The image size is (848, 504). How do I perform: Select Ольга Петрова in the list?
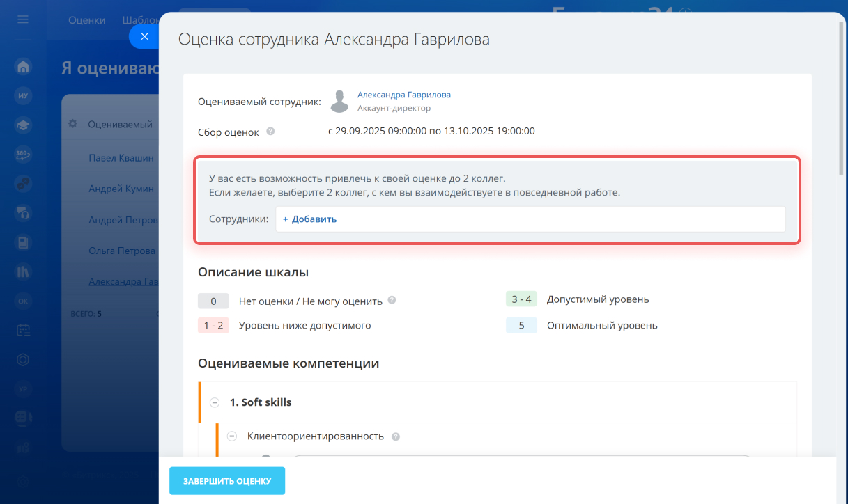pyautogui.click(x=122, y=251)
